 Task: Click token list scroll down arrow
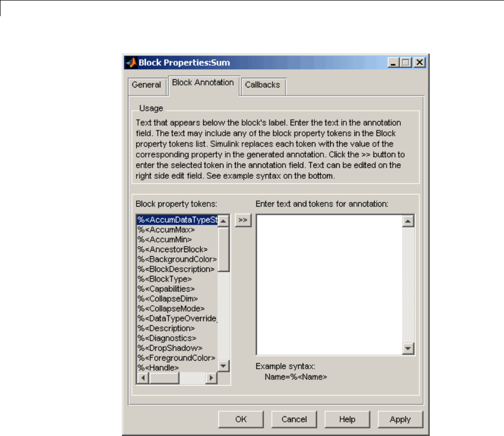pos(223,366)
